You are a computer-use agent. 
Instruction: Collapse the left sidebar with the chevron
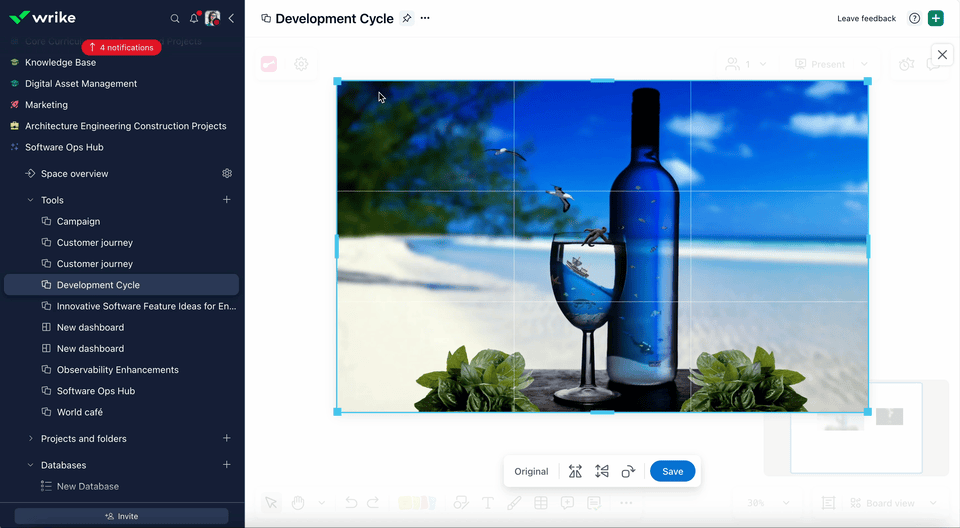[231, 18]
